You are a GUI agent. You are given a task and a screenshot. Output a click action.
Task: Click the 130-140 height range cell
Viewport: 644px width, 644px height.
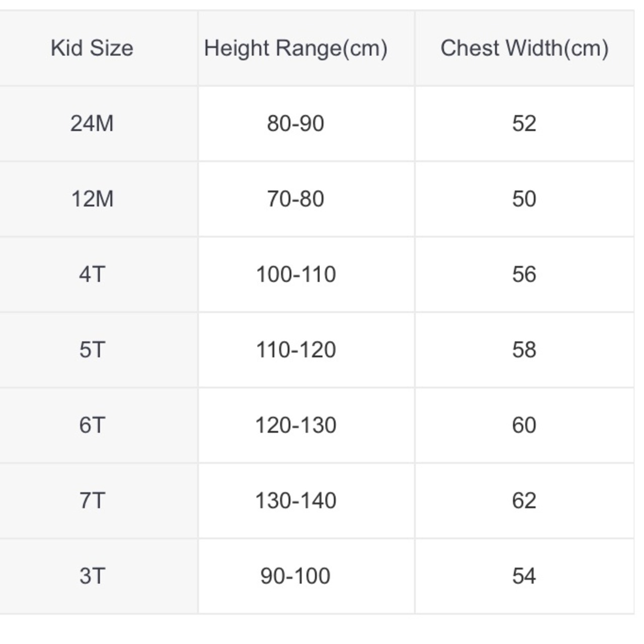point(306,501)
